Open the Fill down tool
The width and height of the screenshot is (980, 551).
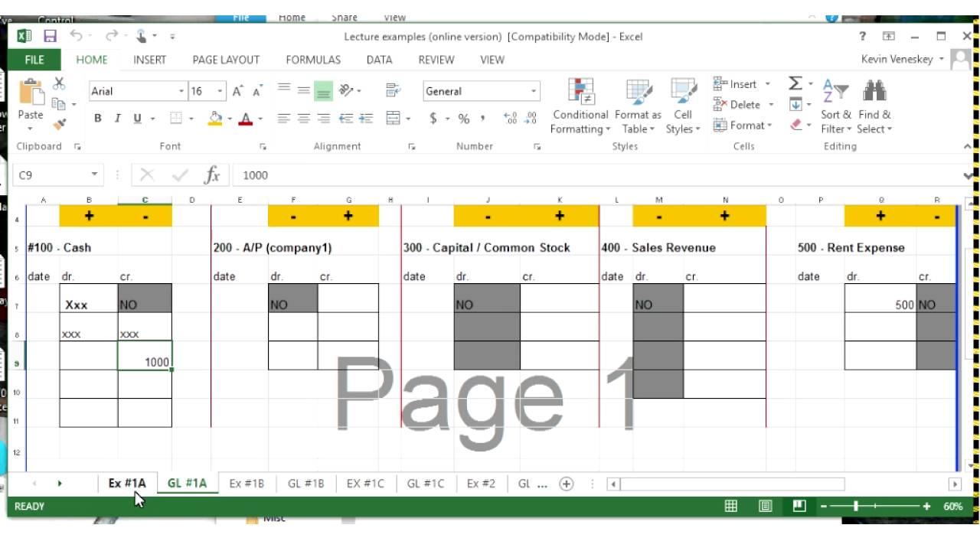[796, 104]
